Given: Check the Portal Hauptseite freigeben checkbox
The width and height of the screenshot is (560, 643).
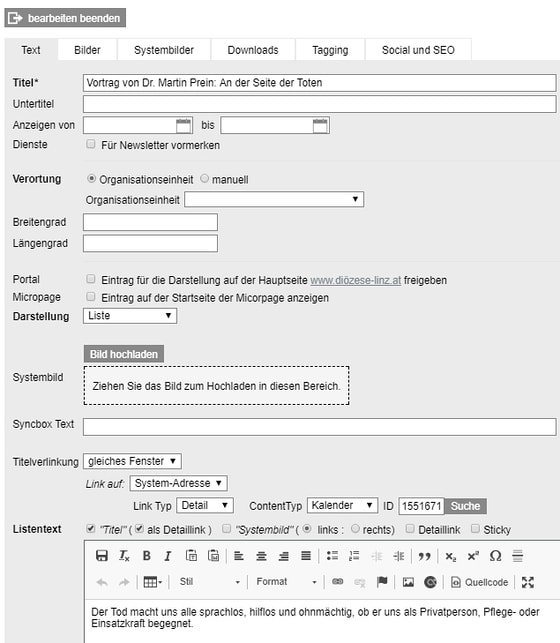Looking at the screenshot, I should click(91, 279).
